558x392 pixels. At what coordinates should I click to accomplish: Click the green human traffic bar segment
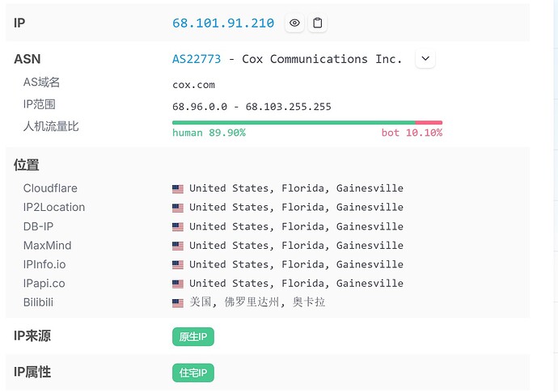[293, 123]
